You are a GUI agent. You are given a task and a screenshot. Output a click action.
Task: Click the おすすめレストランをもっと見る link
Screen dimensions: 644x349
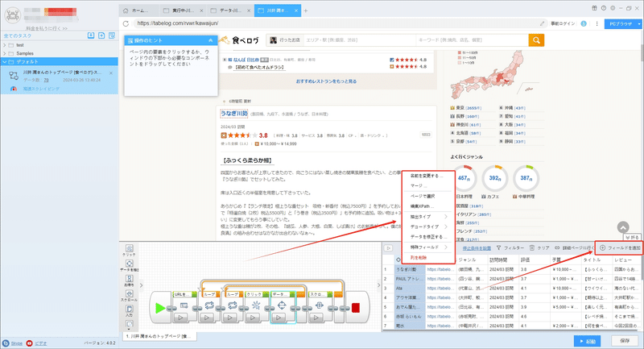[x=326, y=81]
